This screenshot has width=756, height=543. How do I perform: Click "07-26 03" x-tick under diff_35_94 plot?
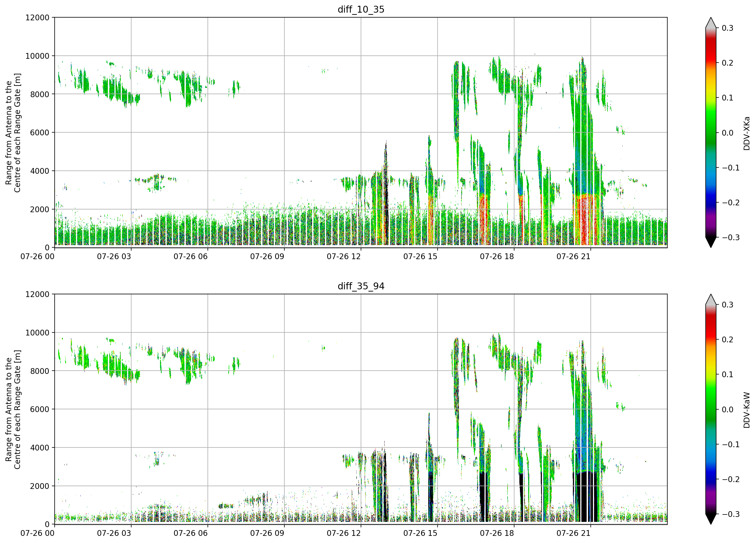click(114, 533)
